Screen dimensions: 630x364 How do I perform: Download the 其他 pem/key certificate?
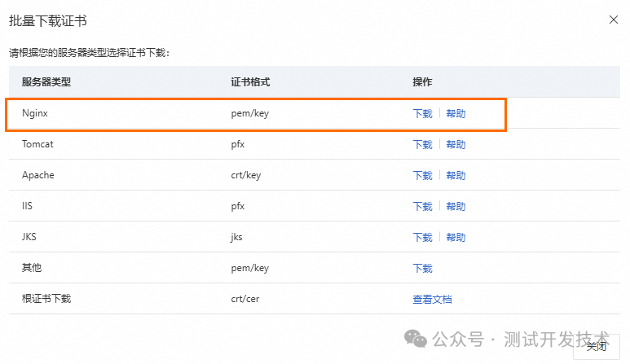(422, 269)
